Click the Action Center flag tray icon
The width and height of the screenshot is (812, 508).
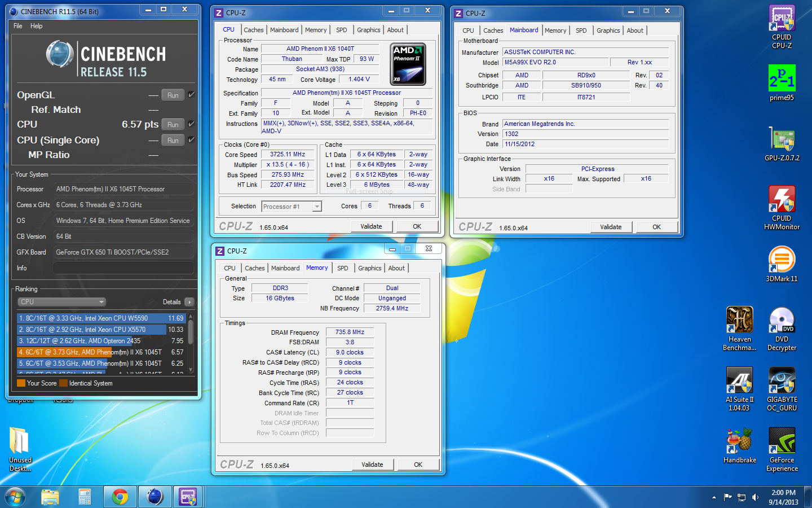[727, 497]
